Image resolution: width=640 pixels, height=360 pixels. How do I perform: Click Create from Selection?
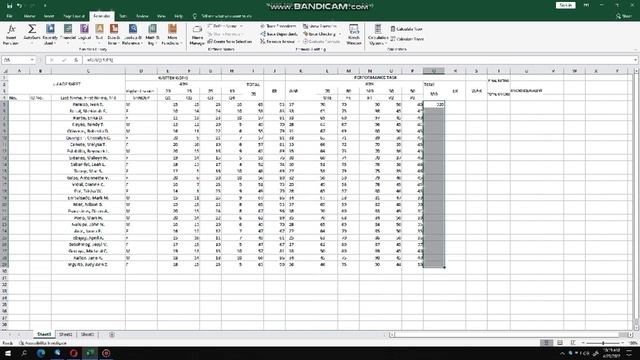coord(230,42)
